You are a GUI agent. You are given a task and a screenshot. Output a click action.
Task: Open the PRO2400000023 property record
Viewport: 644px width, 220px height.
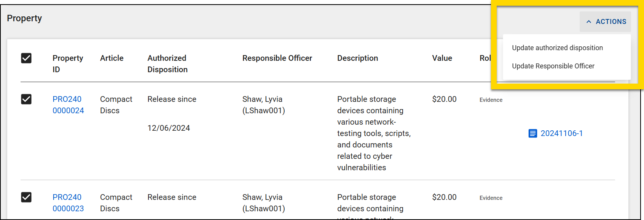coord(68,203)
